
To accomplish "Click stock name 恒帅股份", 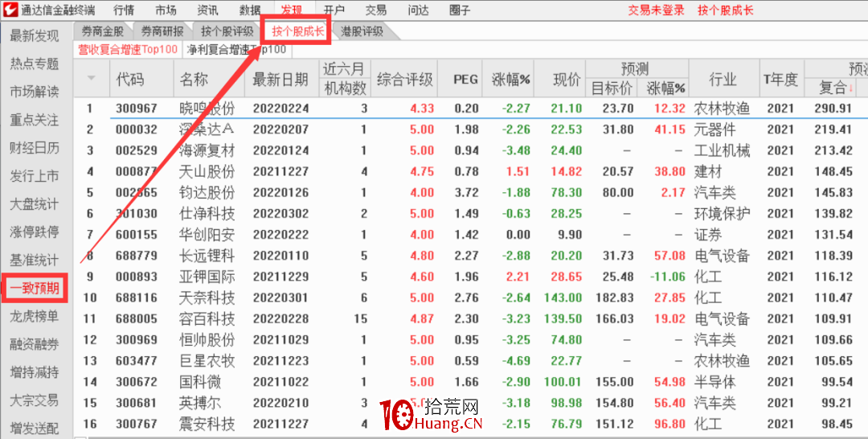I will [207, 340].
